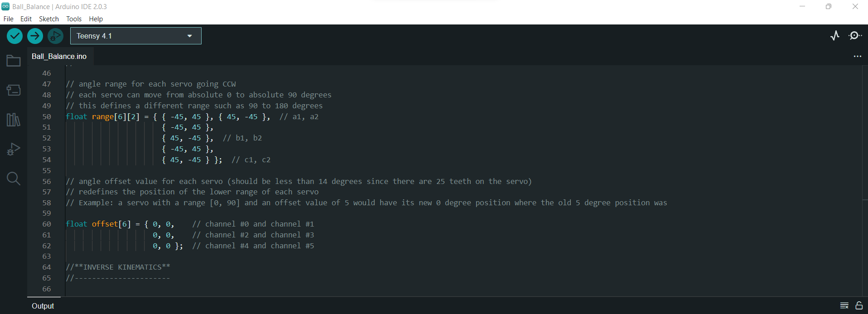
Task: Open the Serial Plotter
Action: (x=835, y=35)
